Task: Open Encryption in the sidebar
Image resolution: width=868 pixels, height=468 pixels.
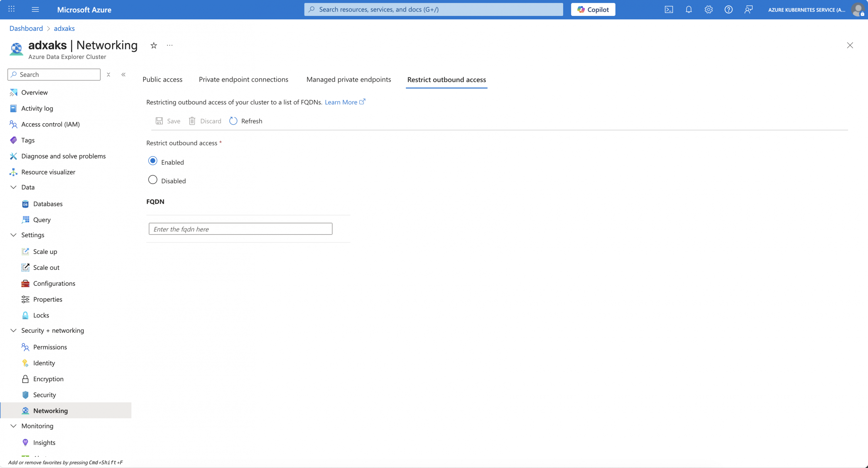Action: tap(48, 379)
